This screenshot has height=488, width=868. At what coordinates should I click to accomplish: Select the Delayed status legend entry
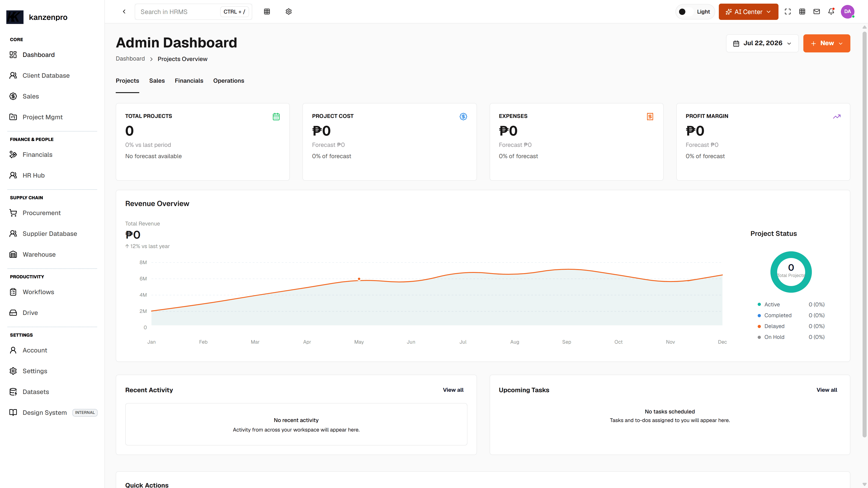tap(791, 326)
